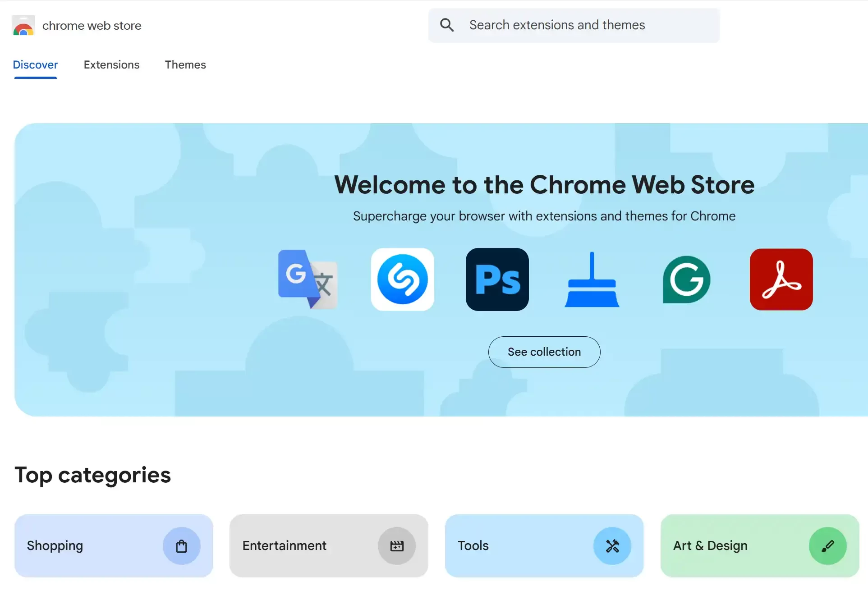The image size is (868, 600).
Task: Open the blue broom cleaner extension icon
Action: click(592, 279)
